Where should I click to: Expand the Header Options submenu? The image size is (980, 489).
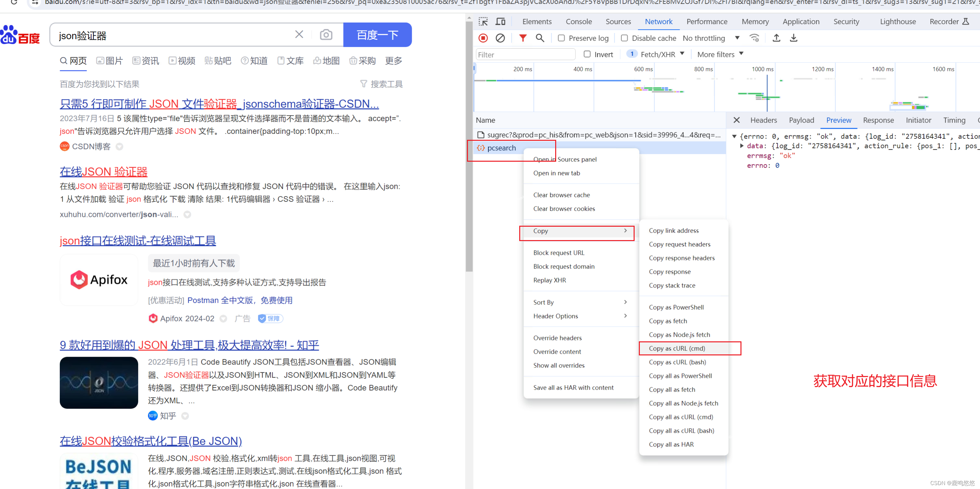pyautogui.click(x=581, y=316)
